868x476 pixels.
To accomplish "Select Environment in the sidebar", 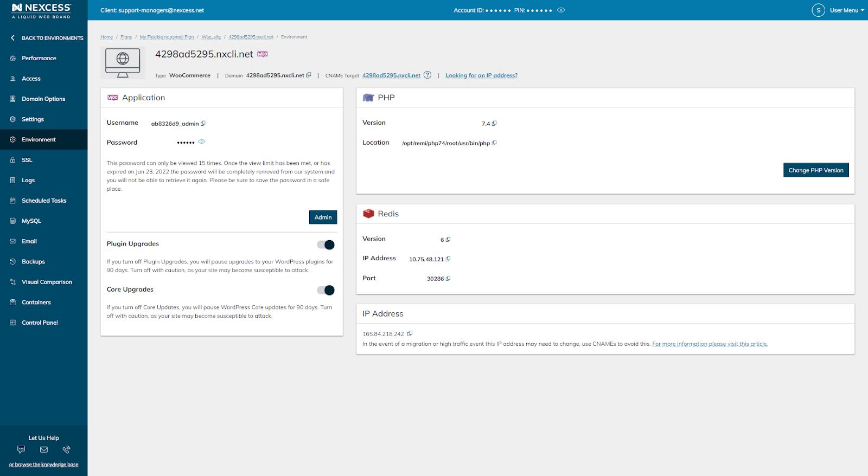I will [x=43, y=139].
